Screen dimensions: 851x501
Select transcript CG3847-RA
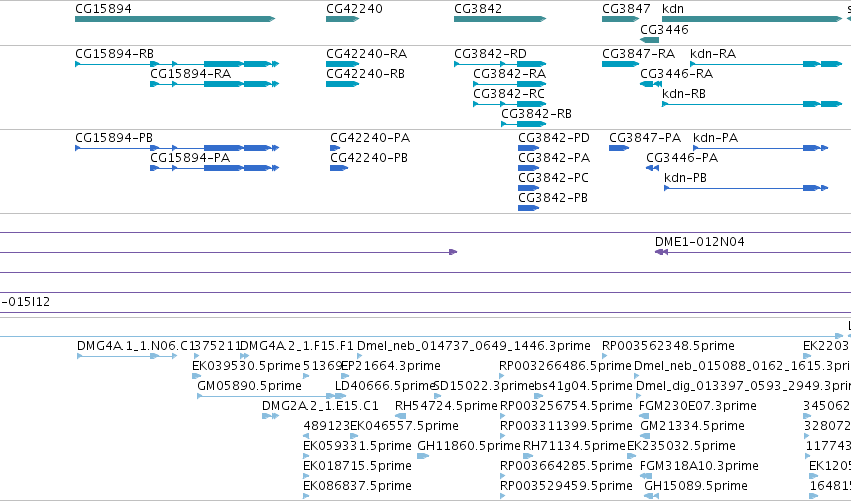[x=638, y=54]
